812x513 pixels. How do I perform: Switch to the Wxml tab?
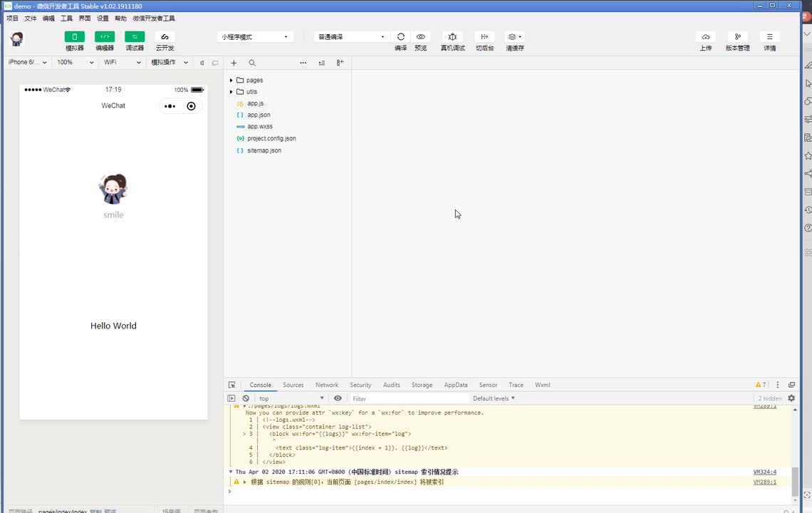[543, 385]
